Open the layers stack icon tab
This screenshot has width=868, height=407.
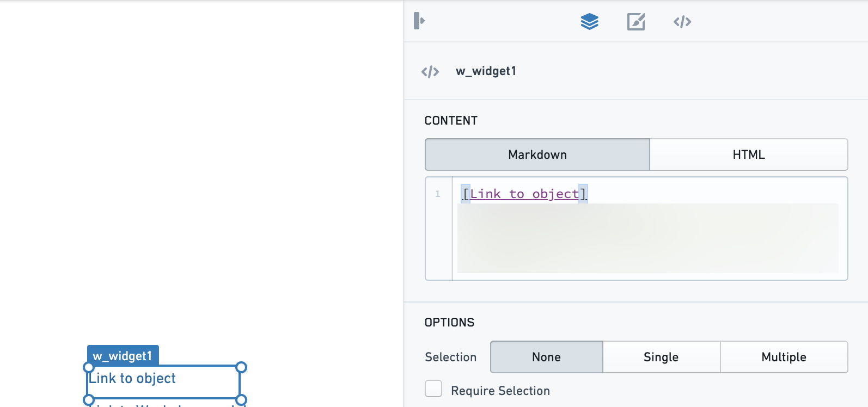click(x=589, y=21)
